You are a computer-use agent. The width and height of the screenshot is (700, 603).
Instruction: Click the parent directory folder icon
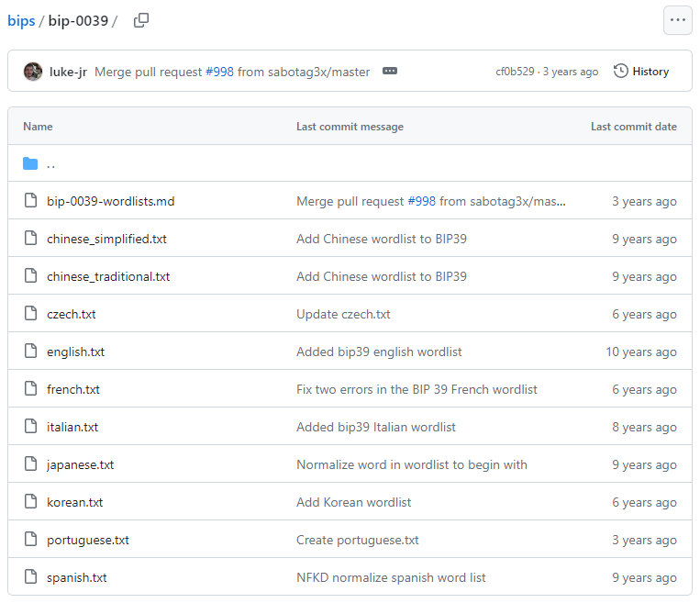30,164
